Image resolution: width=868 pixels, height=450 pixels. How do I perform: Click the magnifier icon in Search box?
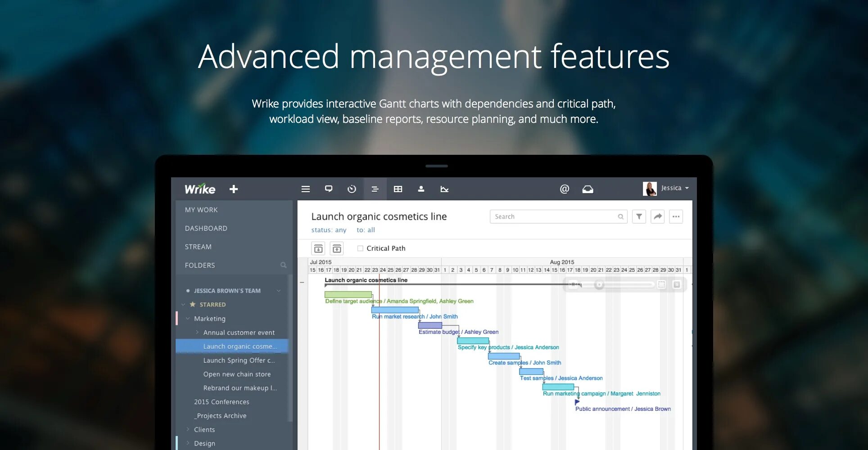pos(620,216)
